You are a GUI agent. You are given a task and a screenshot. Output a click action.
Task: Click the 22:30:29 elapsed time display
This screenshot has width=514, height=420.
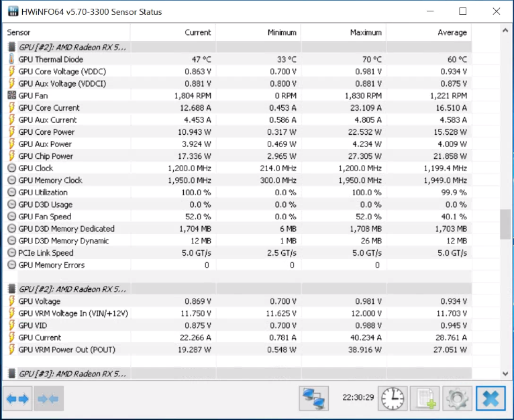point(358,397)
